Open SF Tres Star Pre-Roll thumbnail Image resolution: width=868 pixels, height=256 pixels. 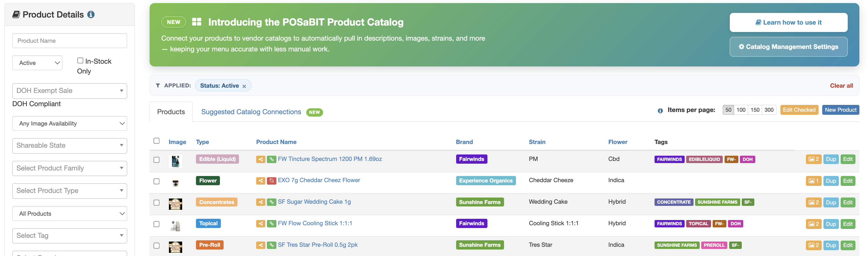(175, 247)
